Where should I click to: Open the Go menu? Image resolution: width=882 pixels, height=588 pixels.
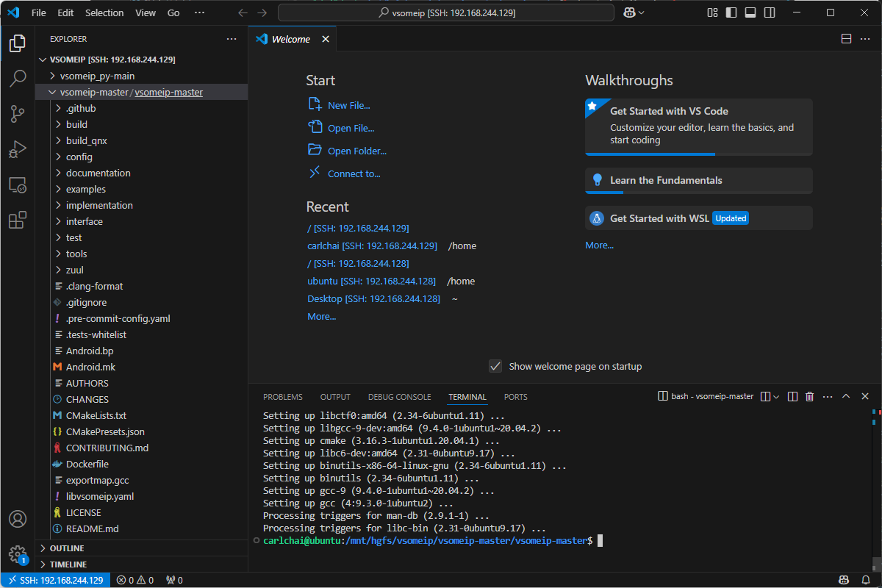click(x=173, y=12)
